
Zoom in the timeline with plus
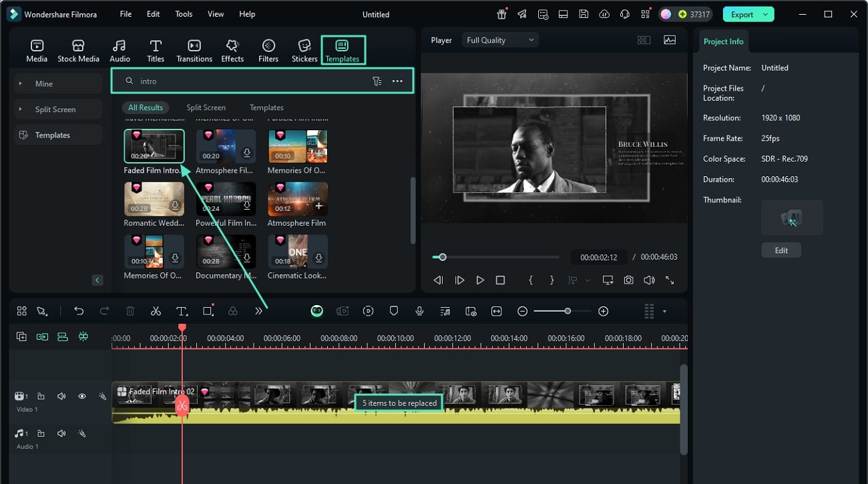(x=604, y=311)
